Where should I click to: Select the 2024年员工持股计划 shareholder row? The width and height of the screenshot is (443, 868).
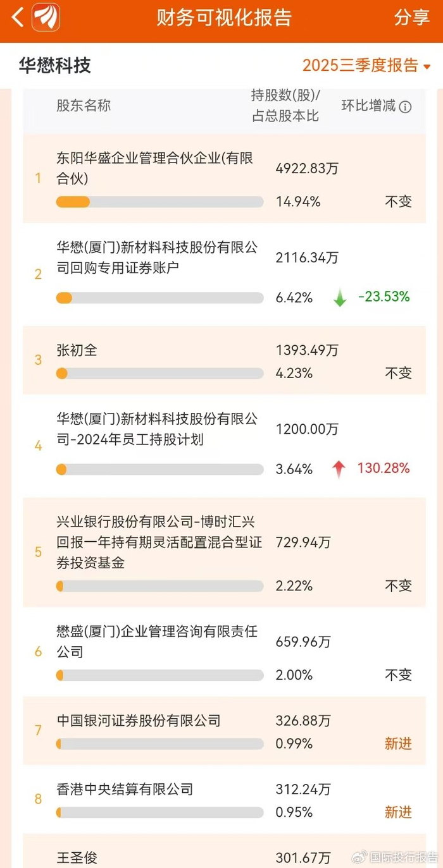pos(157,429)
